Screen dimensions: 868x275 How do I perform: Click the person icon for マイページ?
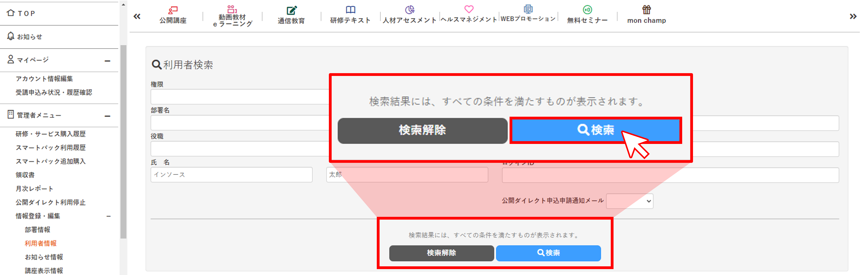coord(11,59)
